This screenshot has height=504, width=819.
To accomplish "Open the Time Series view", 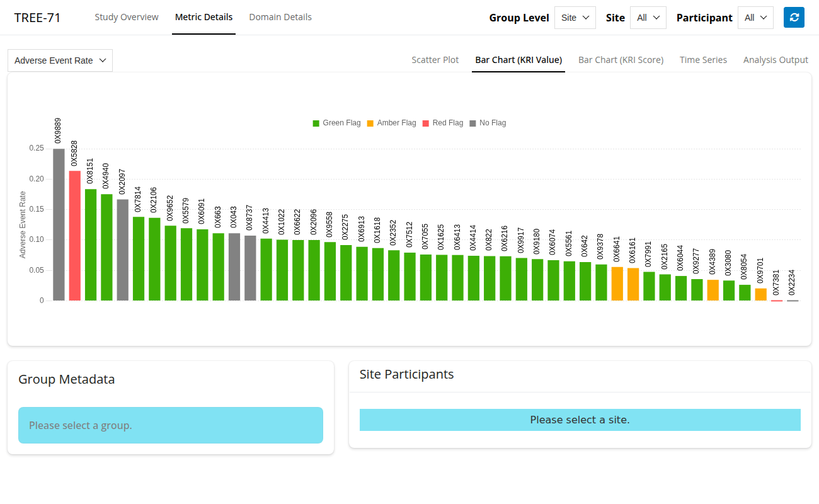I will click(x=703, y=60).
